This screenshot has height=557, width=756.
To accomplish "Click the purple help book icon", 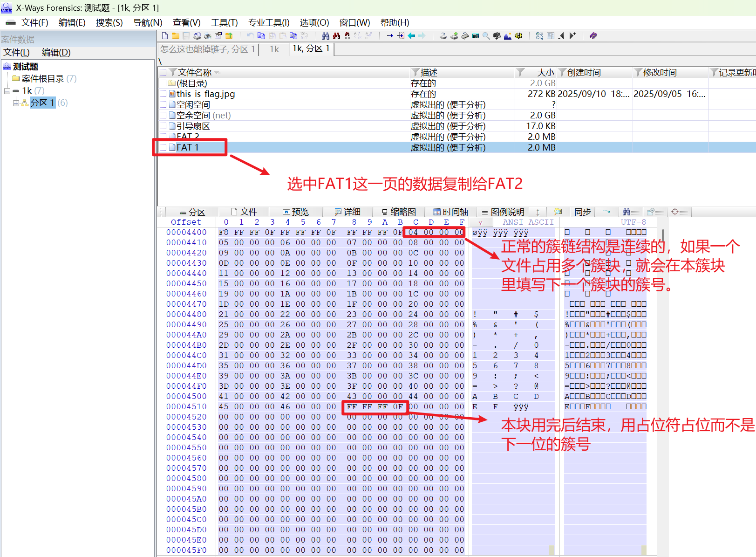I will tap(593, 36).
